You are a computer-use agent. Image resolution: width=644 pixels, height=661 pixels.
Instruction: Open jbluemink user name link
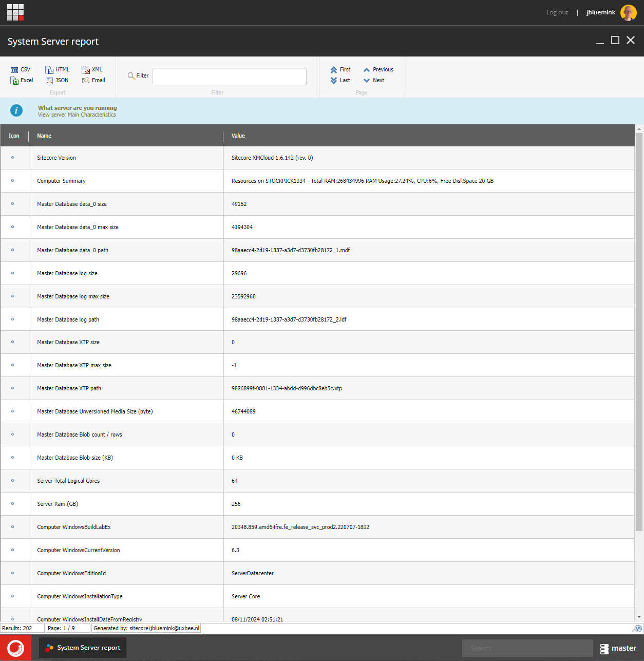click(x=601, y=12)
